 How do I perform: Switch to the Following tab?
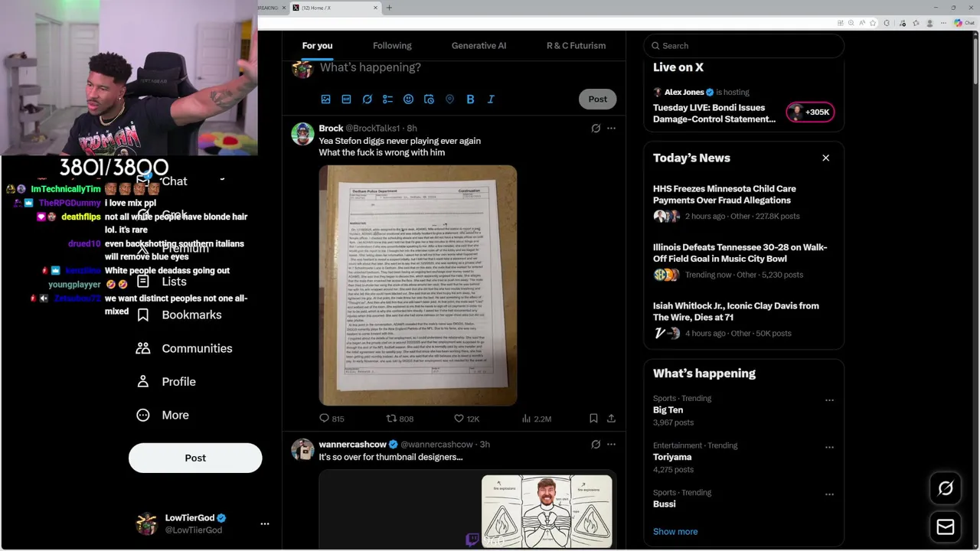tap(392, 45)
